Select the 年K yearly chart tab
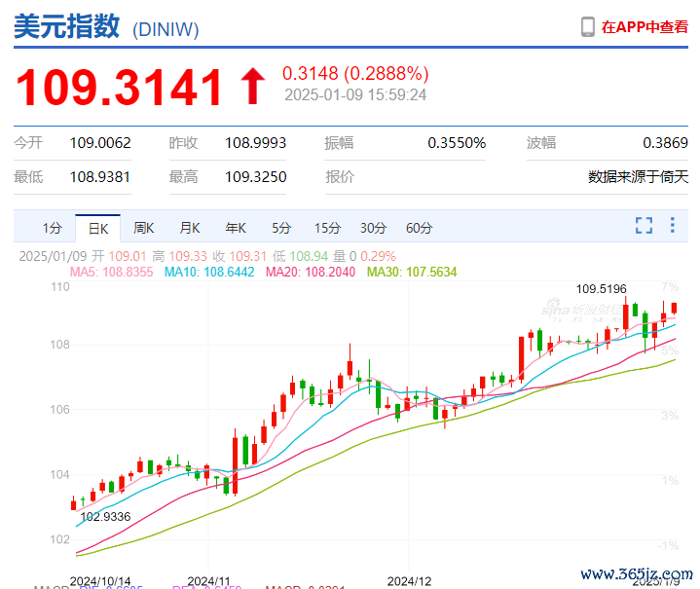Screen dimensions: 700x589 (236, 229)
